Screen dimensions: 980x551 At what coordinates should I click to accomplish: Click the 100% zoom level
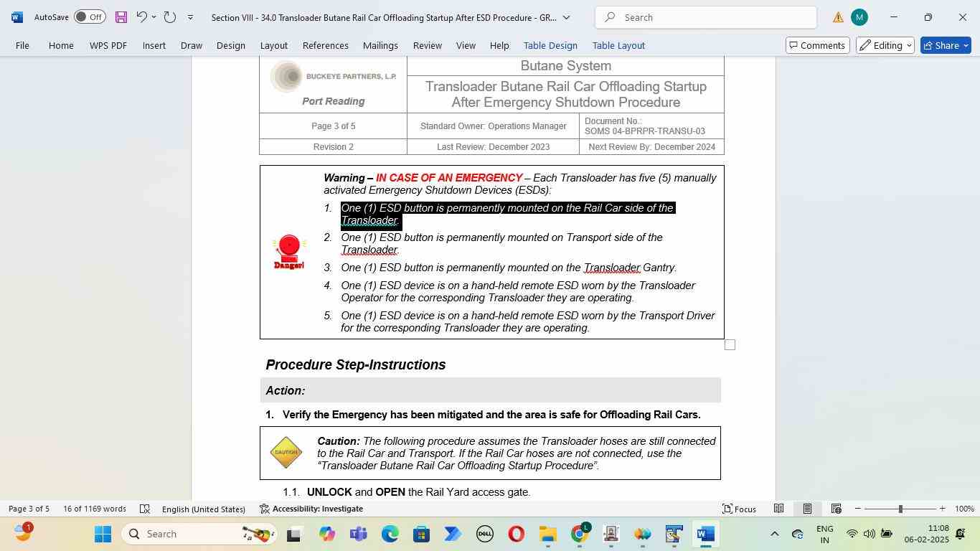(964, 509)
